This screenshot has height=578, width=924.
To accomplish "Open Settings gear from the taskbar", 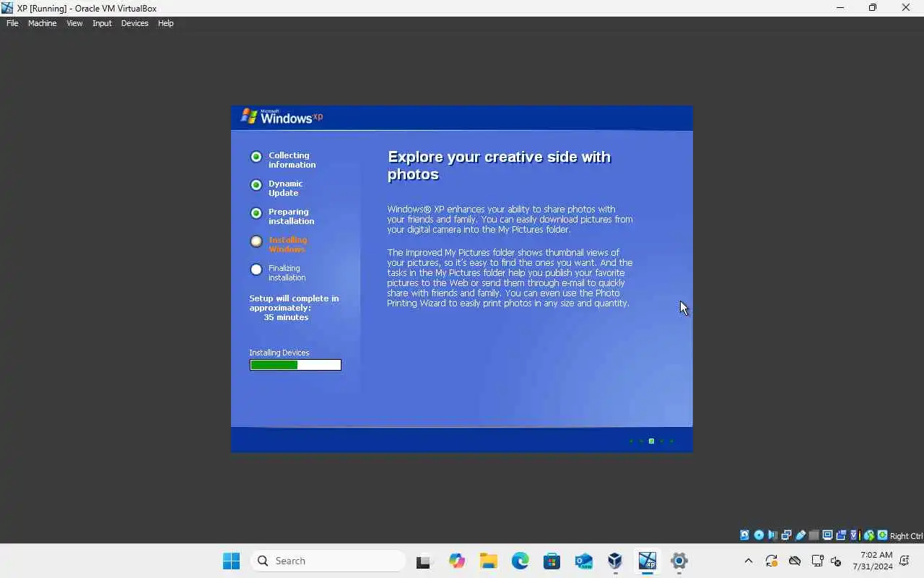I will (x=679, y=561).
